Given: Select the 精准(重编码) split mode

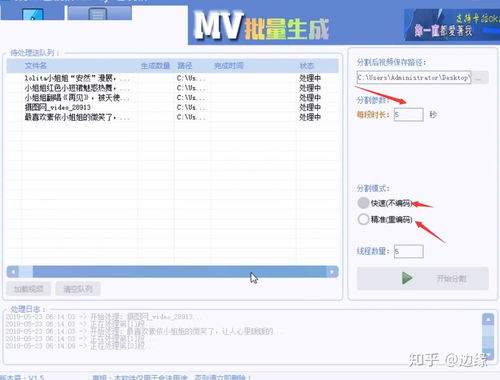Looking at the screenshot, I should pyautogui.click(x=363, y=219).
